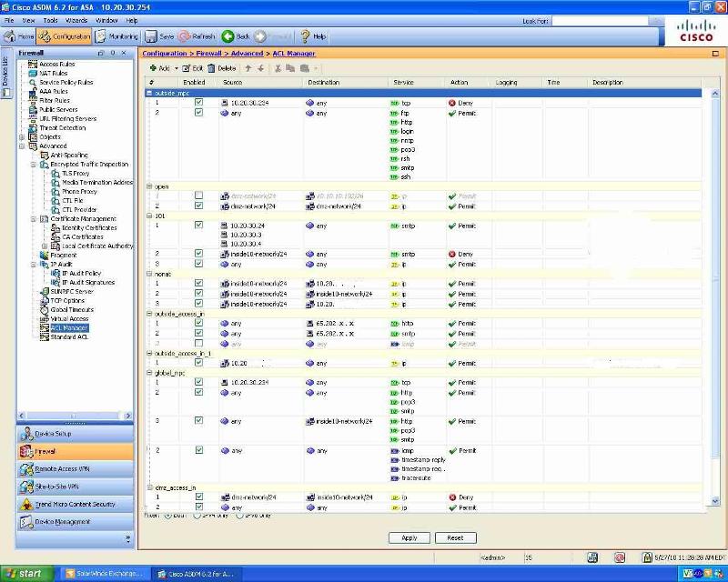Click the move down arrow icon
Viewport: 728px width, 582px height.
[261, 68]
